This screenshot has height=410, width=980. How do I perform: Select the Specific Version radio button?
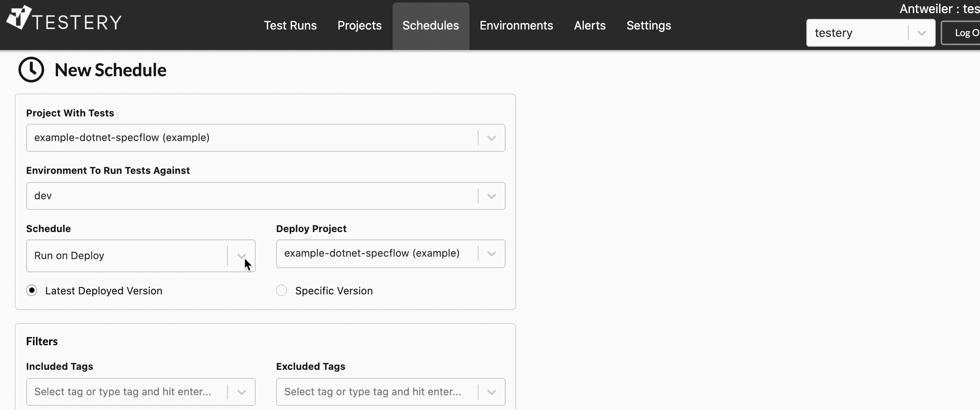281,290
